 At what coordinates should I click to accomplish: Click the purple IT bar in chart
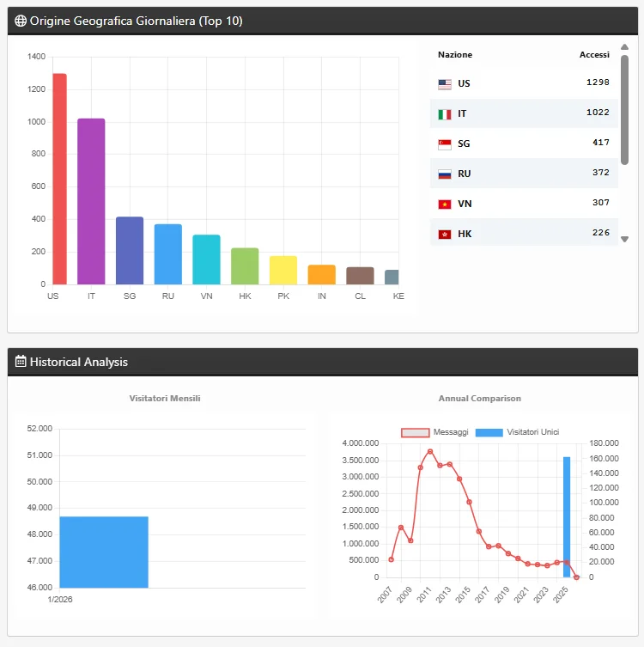(x=91, y=201)
